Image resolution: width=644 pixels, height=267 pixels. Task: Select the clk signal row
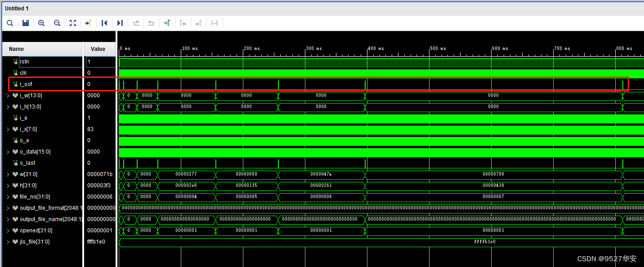tap(43, 73)
